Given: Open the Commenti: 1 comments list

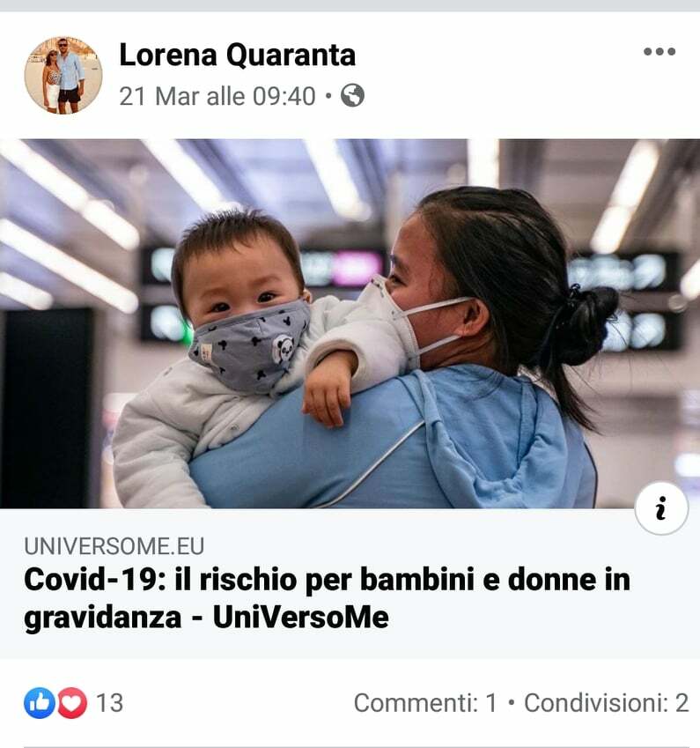Looking at the screenshot, I should 425,703.
